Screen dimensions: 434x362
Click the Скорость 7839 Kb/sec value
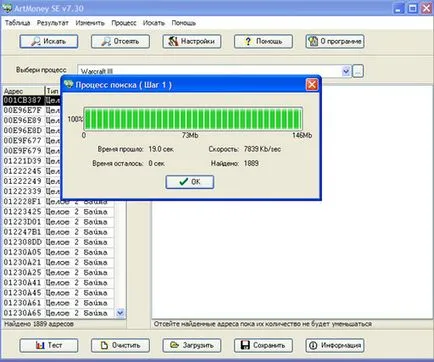tap(262, 149)
